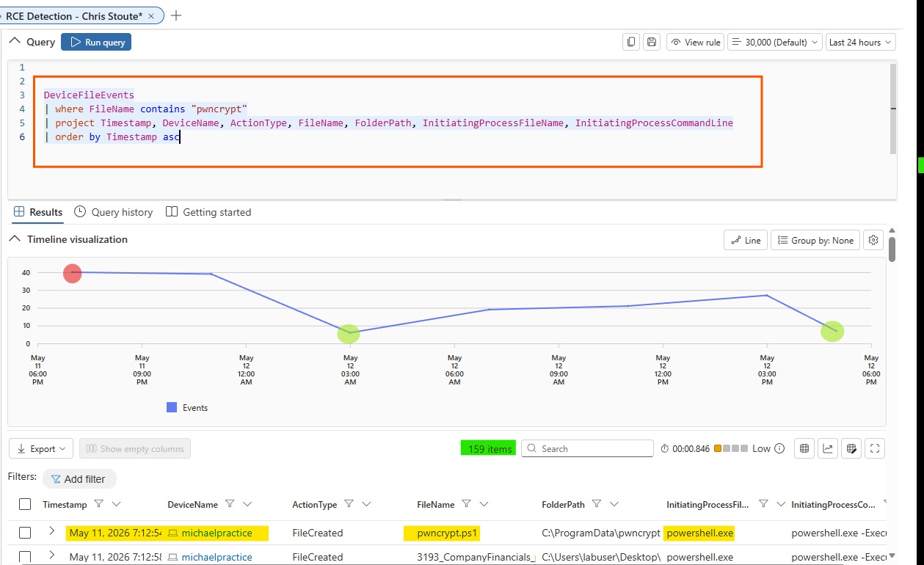Switch to the Results tab

38,212
